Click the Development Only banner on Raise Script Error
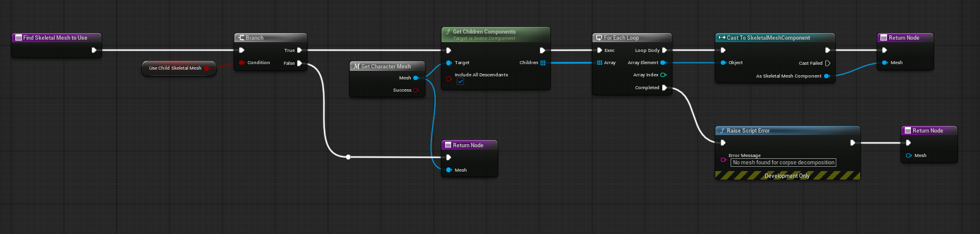The width and height of the screenshot is (980, 234). pos(787,175)
